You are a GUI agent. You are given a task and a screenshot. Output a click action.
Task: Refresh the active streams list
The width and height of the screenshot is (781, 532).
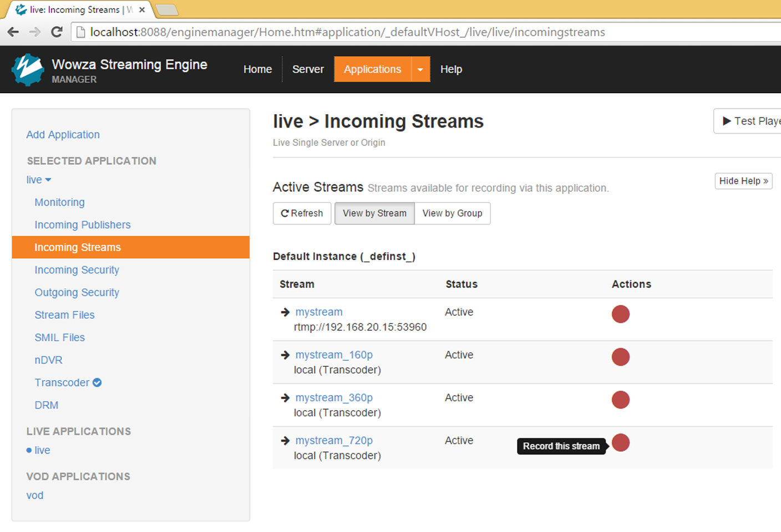[302, 213]
